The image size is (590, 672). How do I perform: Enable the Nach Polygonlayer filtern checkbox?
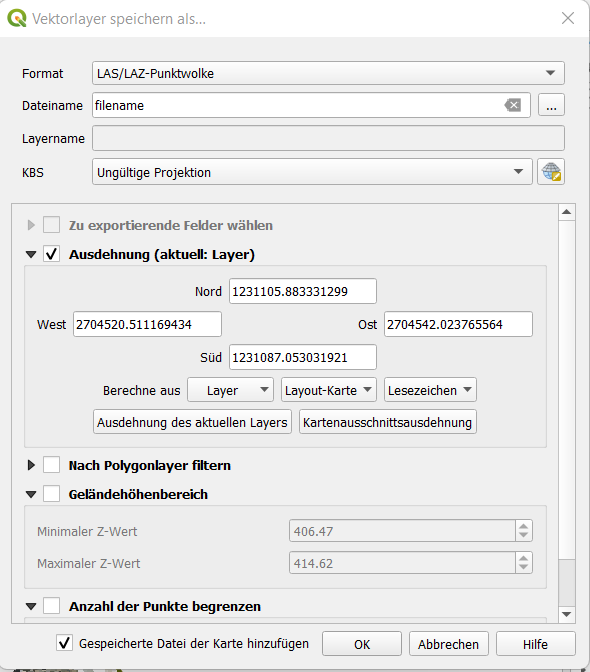tap(51, 465)
